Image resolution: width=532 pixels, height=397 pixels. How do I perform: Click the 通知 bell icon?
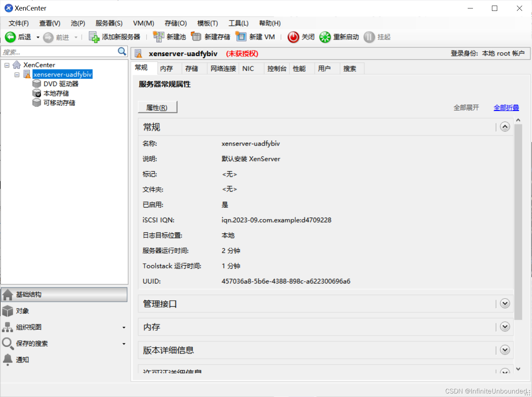pos(8,359)
